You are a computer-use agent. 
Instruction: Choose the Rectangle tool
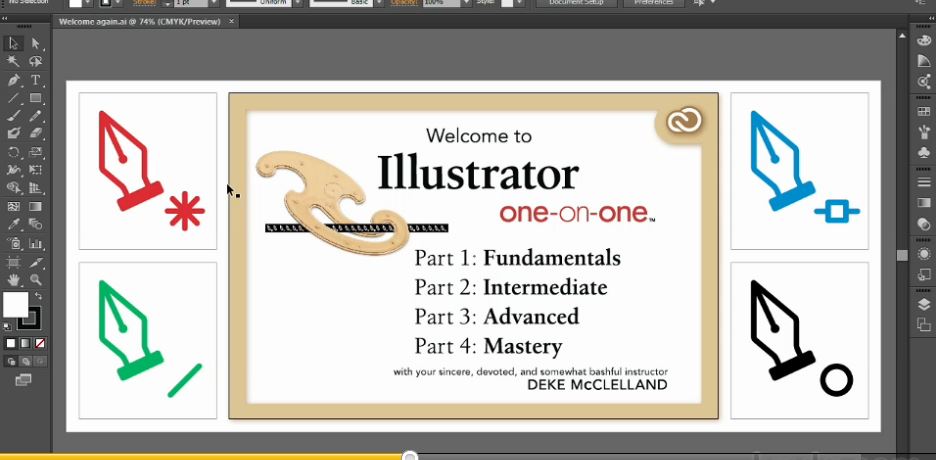(x=35, y=98)
